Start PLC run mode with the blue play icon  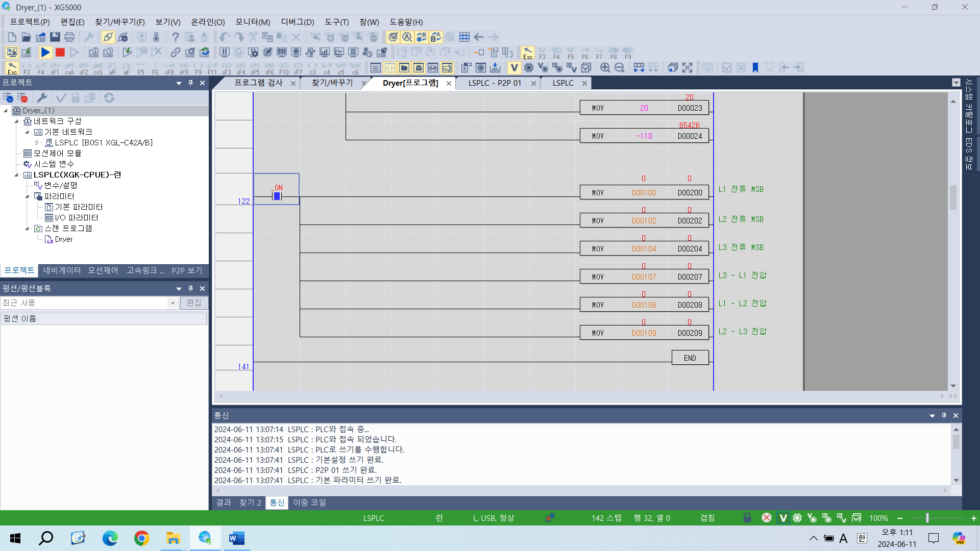45,52
